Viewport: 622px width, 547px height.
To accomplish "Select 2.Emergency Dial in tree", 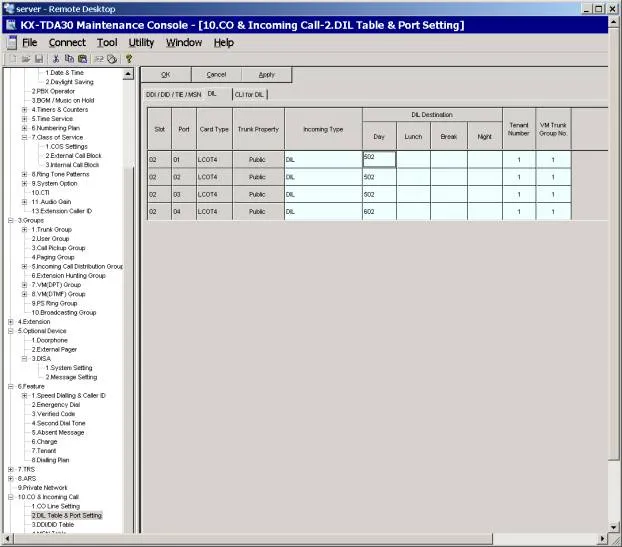I will coord(56,405).
